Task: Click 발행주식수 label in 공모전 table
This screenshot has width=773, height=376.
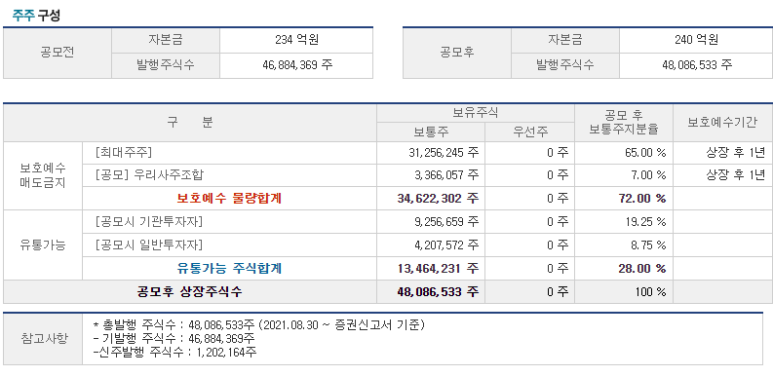Action: [166, 65]
